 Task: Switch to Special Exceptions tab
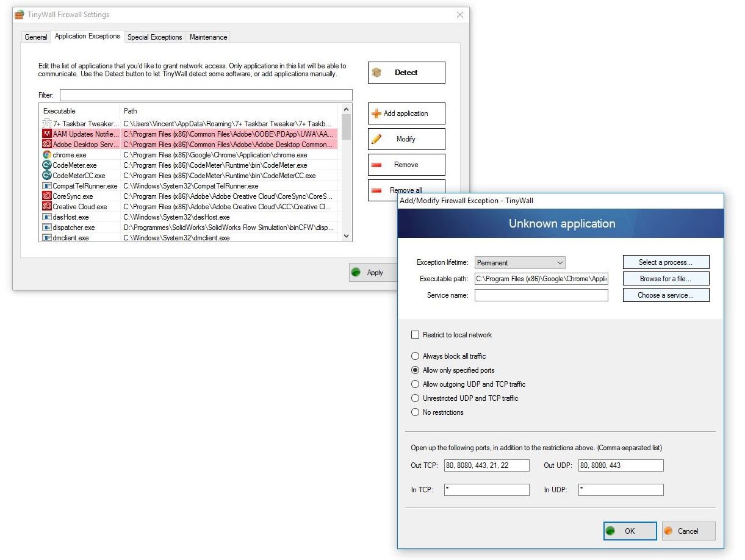155,37
